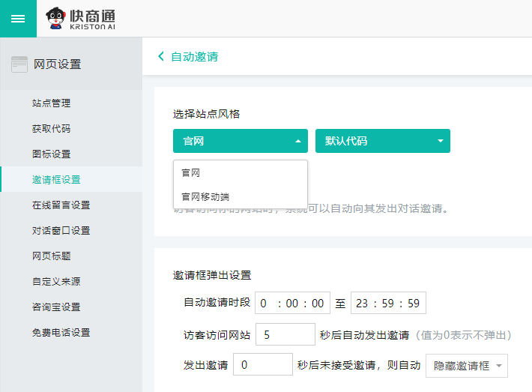Select 邀请框设置 in the sidebar
Viewport: 532px width, 392px height.
[x=56, y=180]
